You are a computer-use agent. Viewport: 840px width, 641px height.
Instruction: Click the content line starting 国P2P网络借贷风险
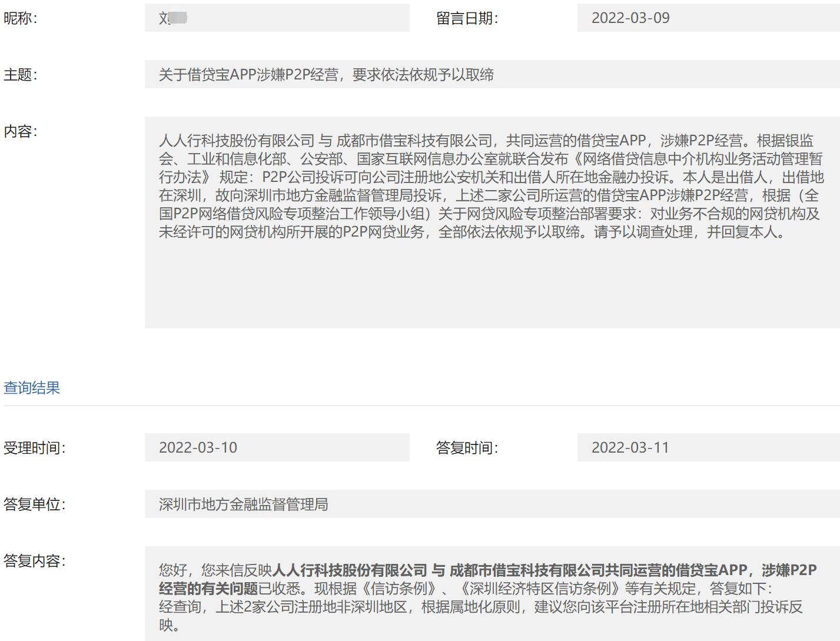coord(489,214)
